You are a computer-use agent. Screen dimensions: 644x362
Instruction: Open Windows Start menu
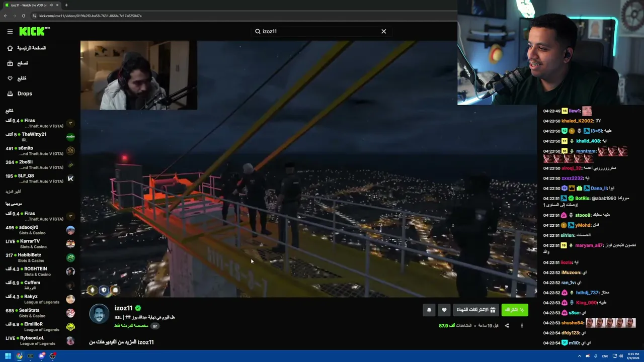click(x=8, y=356)
